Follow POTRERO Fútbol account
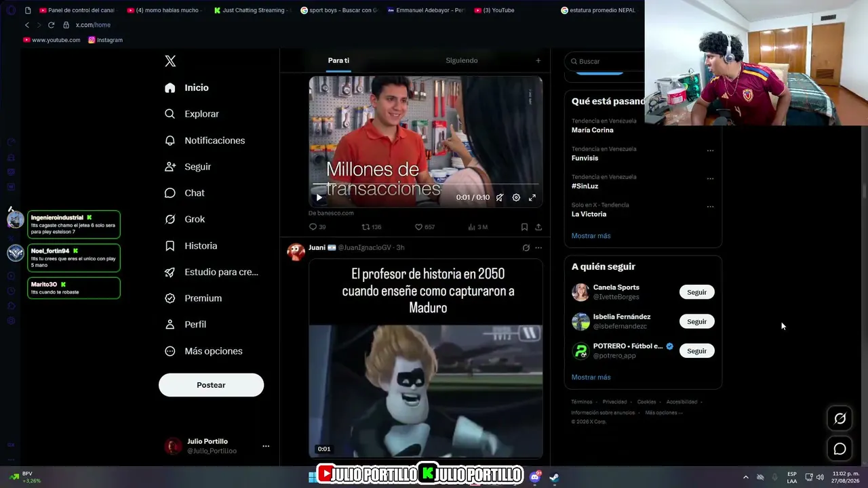The image size is (868, 488). pyautogui.click(x=696, y=351)
